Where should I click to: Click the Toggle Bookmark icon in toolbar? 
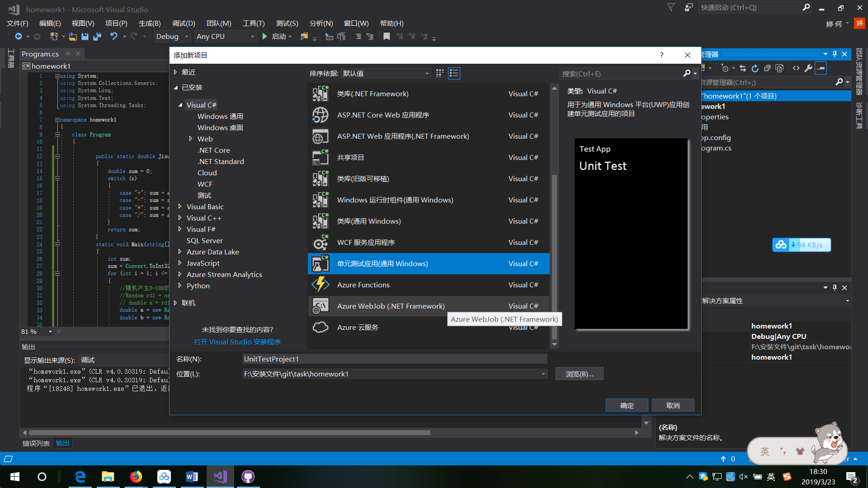tap(387, 37)
